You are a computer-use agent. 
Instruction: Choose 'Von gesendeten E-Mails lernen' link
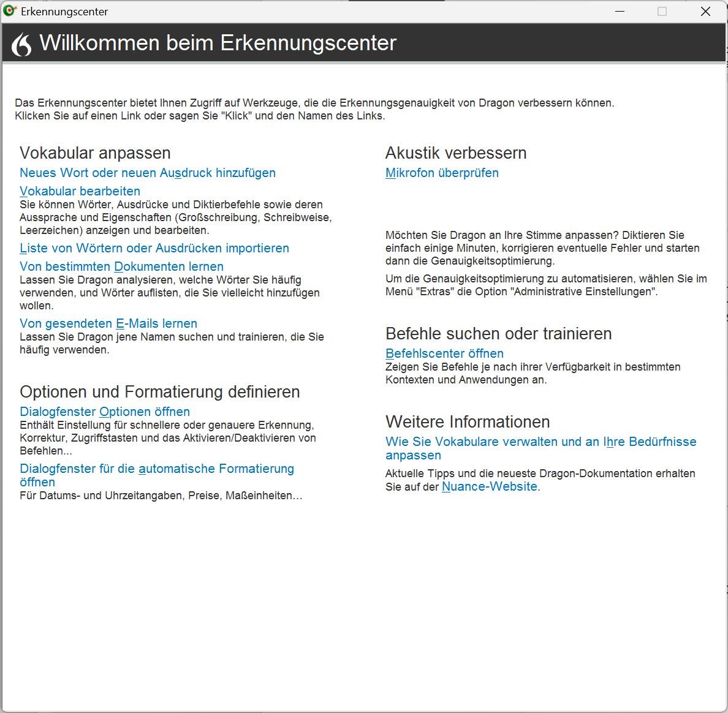point(108,323)
